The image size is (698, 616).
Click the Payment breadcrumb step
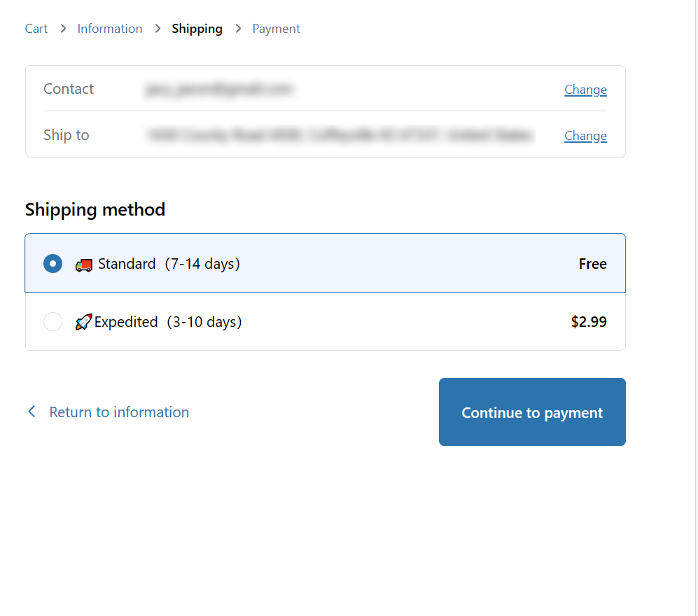coord(276,29)
